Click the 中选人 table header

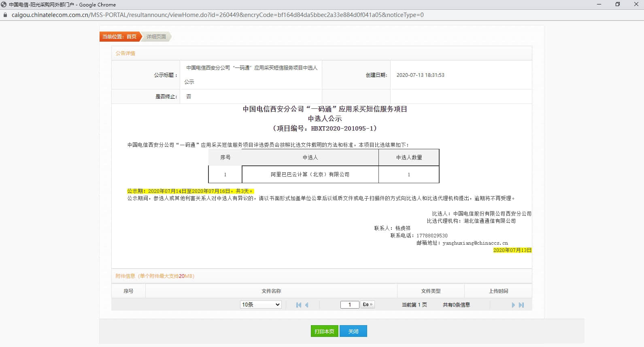[310, 157]
